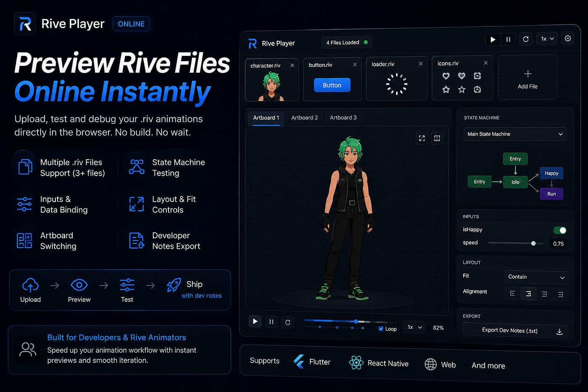588x392 pixels.
Task: Choose the first alignment option icon
Action: (512, 294)
